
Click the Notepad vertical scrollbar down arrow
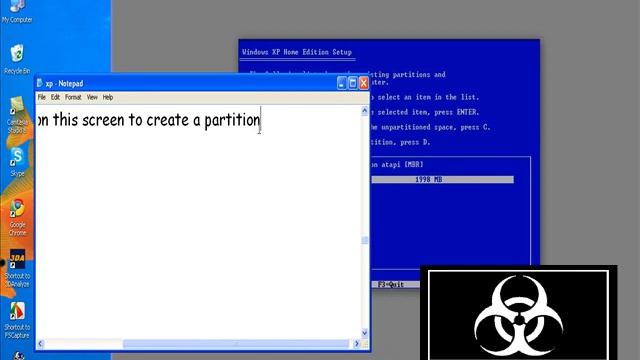(364, 333)
